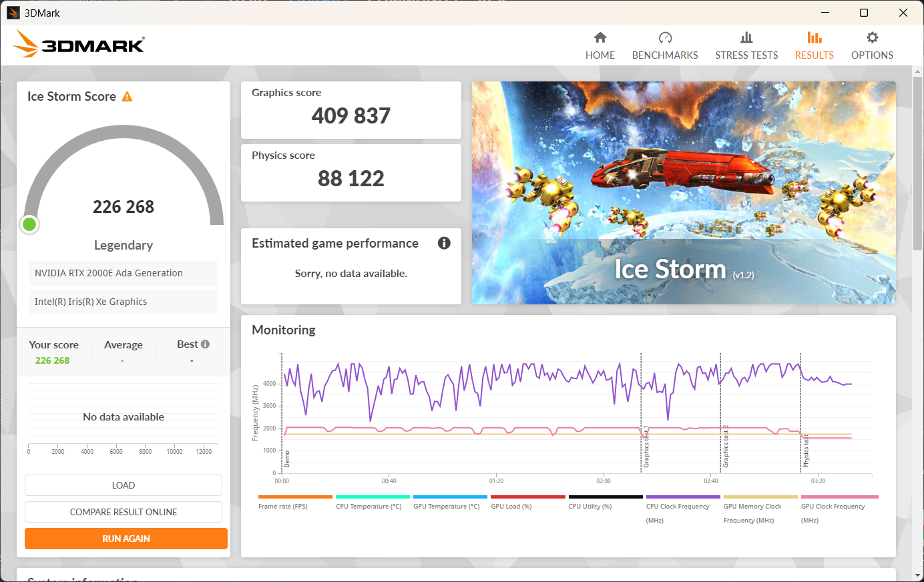Click the orange warning triangle beside Ice Storm Score
This screenshot has height=582, width=924.
127,97
